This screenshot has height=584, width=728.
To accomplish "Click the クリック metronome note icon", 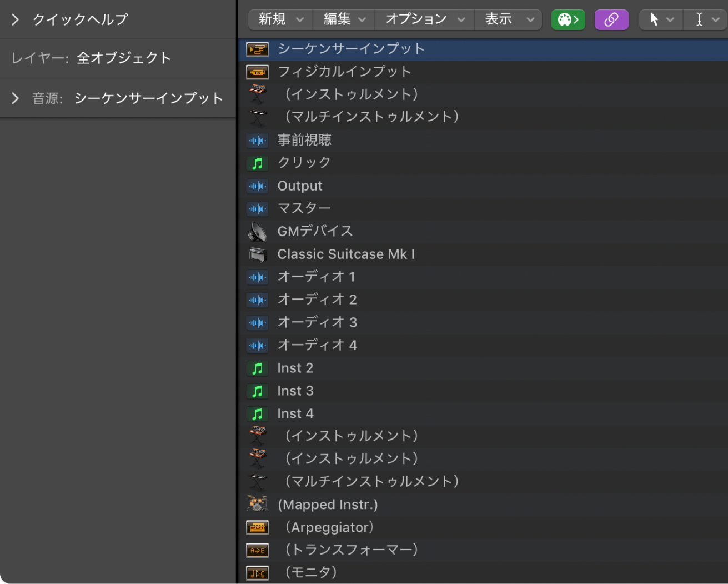I will click(258, 163).
